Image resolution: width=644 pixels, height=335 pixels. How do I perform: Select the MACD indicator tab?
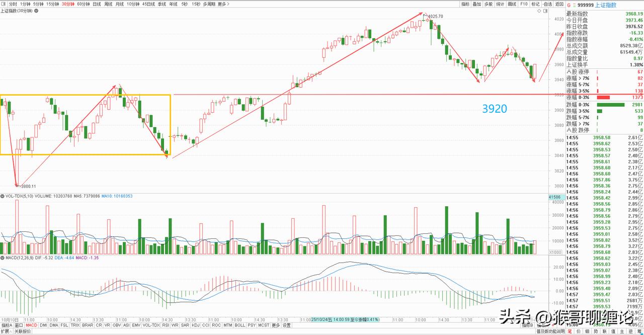31,325
